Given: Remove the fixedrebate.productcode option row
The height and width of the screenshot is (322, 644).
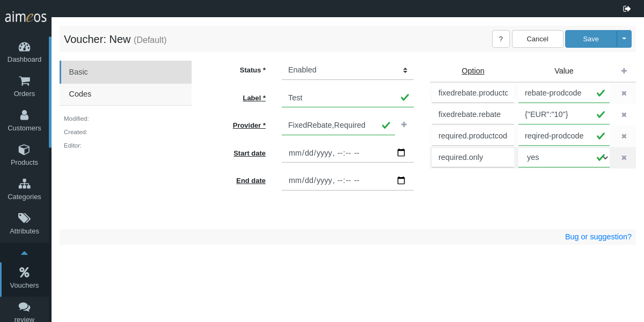Looking at the screenshot, I should point(624,93).
